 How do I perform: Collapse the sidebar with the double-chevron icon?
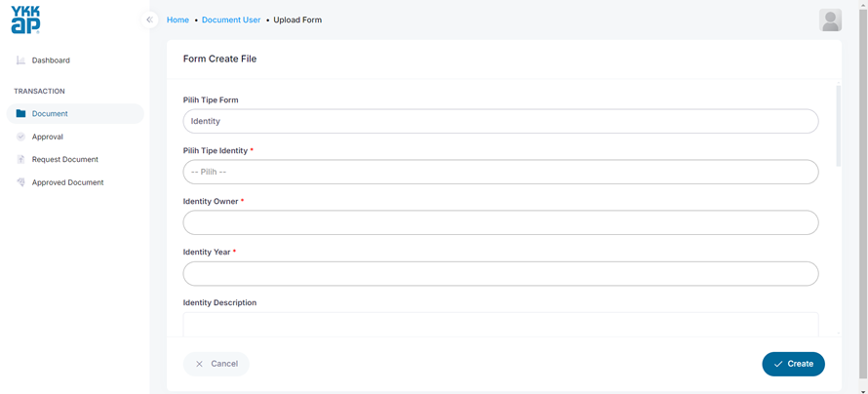click(x=149, y=20)
